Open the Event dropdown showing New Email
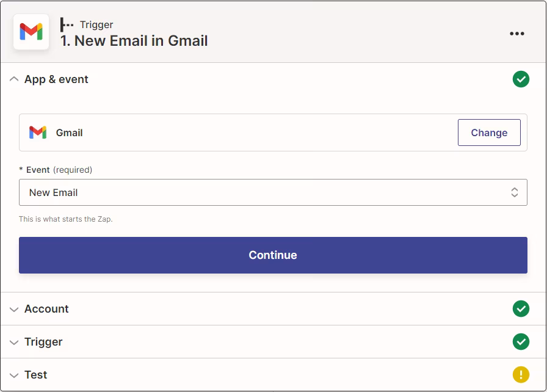 tap(273, 192)
